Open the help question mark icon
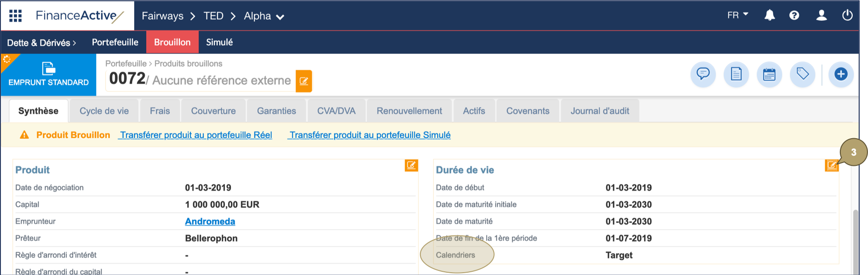This screenshot has height=275, width=868. (794, 15)
